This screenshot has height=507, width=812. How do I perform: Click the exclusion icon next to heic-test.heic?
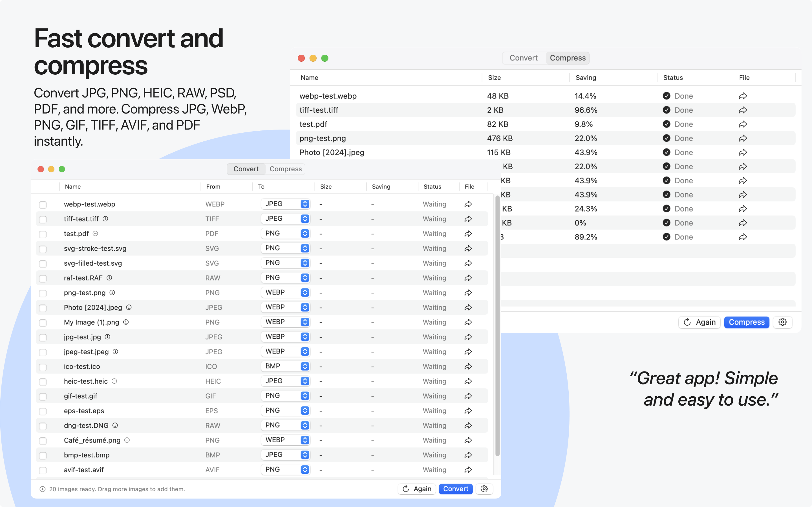[x=114, y=381]
